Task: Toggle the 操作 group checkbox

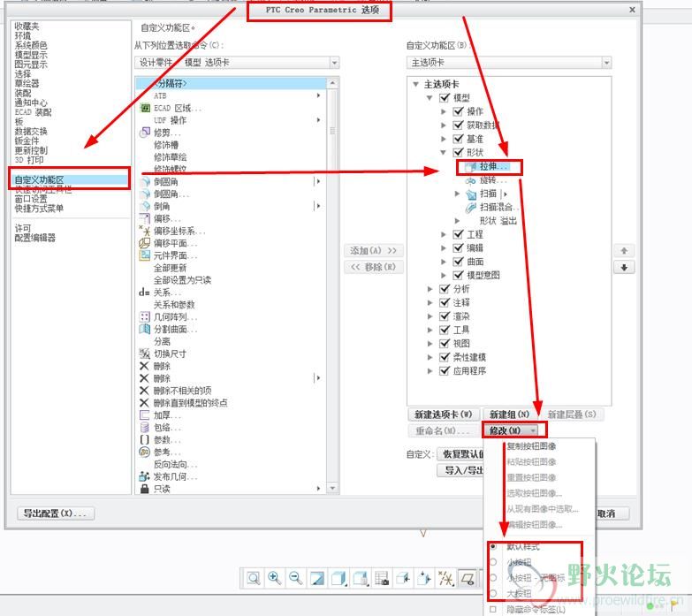Action: (459, 111)
